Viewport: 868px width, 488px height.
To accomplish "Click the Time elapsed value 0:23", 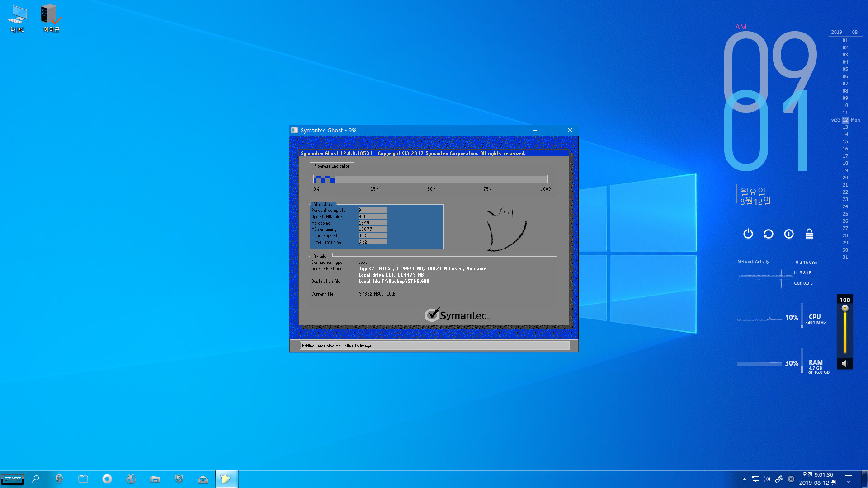I will 373,235.
